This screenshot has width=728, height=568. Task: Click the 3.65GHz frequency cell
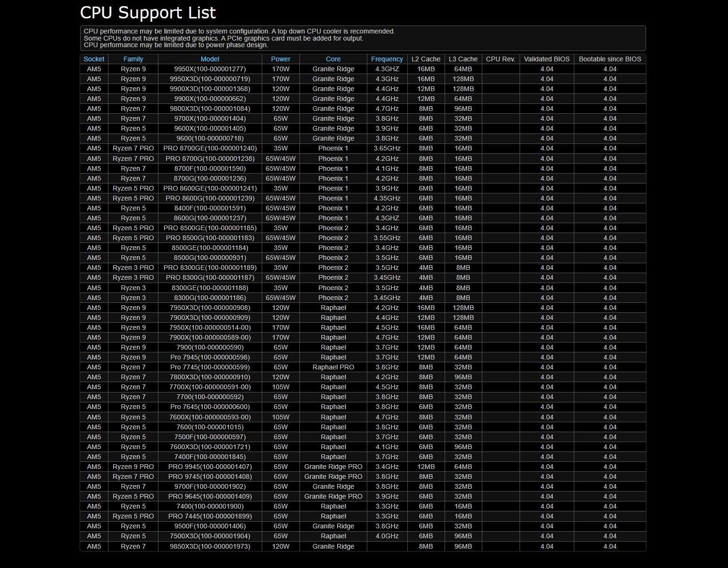[387, 148]
